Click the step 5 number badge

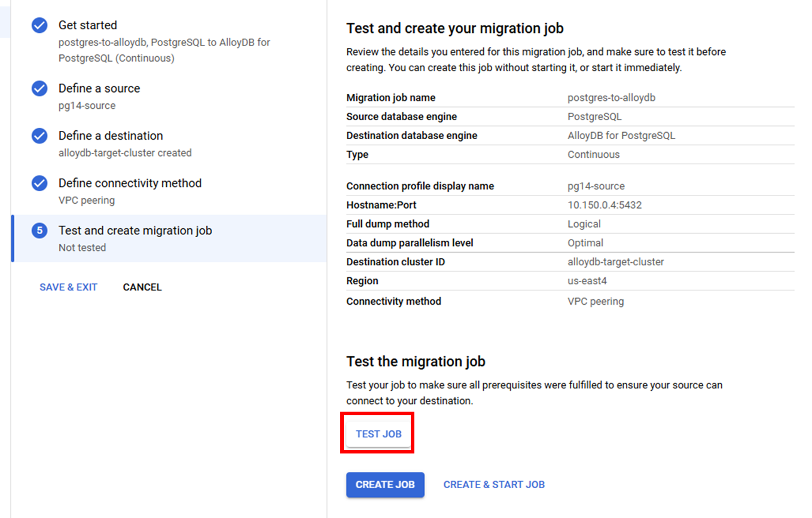click(39, 231)
